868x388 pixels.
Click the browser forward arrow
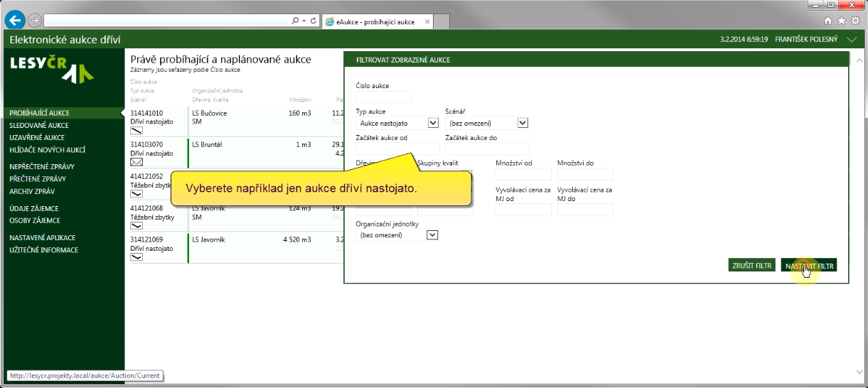point(34,22)
